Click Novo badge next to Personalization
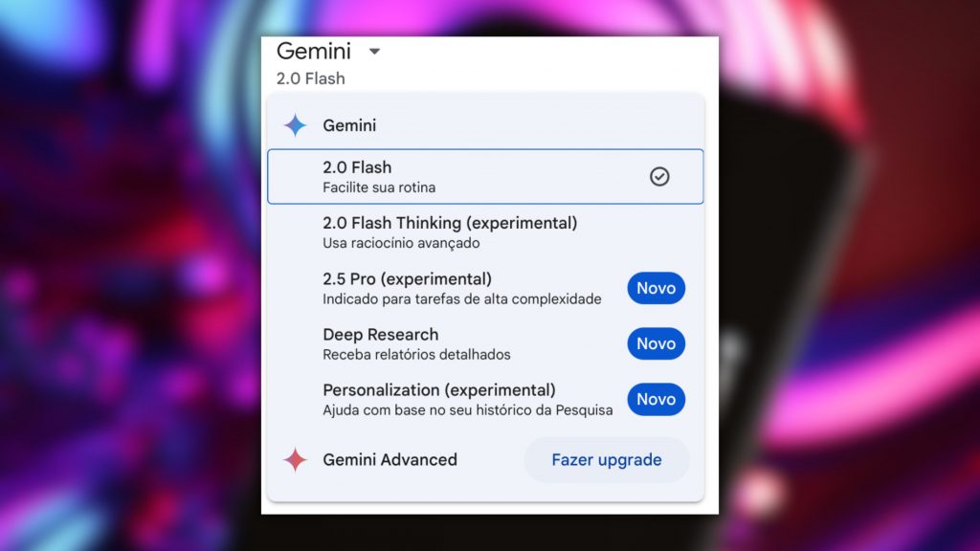The image size is (980, 551). (657, 399)
